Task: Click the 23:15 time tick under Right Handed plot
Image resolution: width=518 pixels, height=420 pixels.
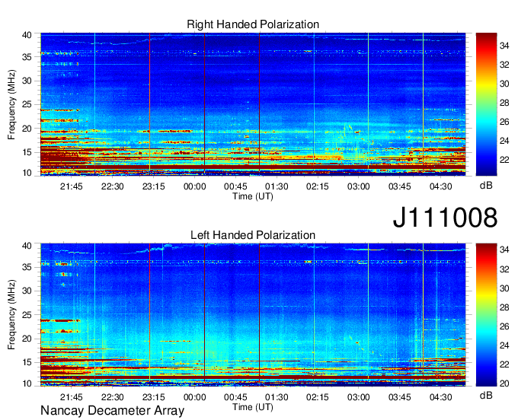Action: coord(153,186)
